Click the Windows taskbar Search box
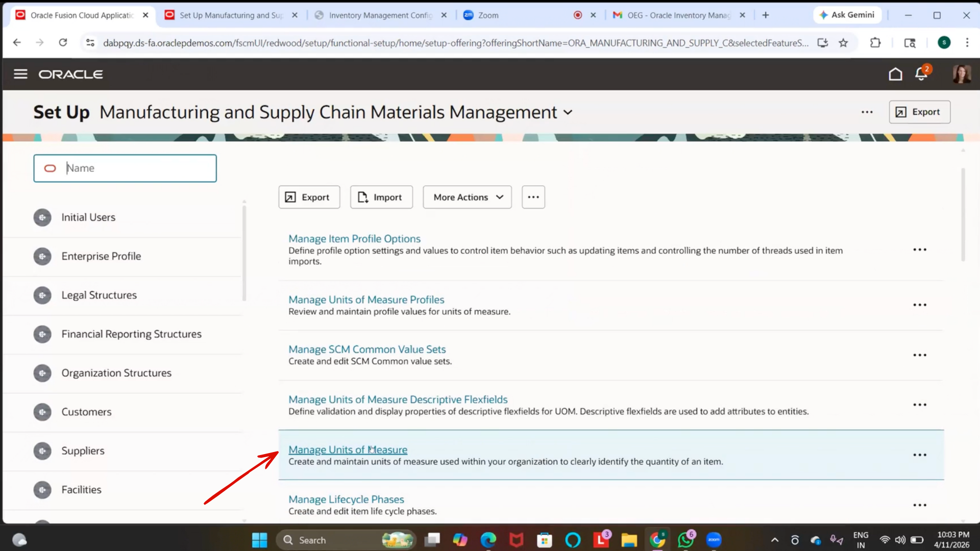This screenshot has height=551, width=980. coord(346,540)
